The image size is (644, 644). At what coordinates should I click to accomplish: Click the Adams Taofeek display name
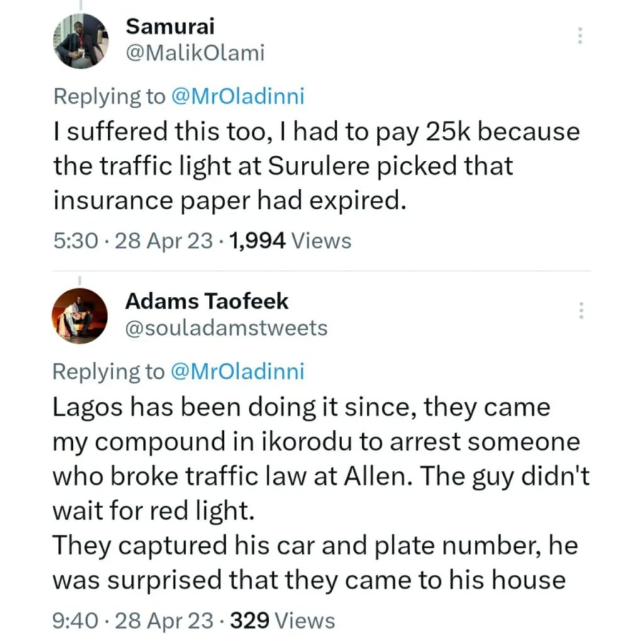pyautogui.click(x=206, y=301)
